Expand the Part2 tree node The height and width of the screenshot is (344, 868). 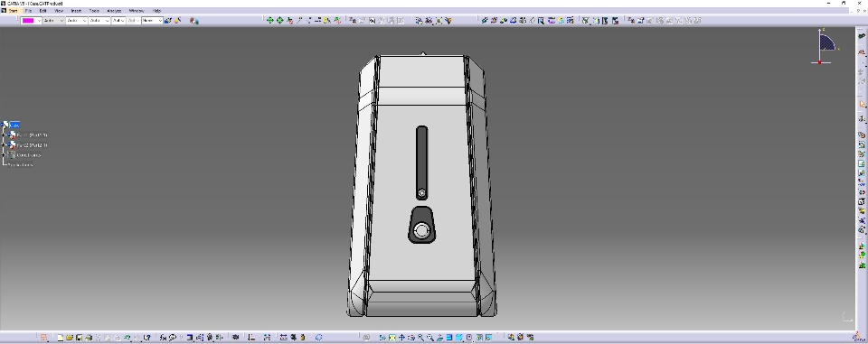click(4, 144)
